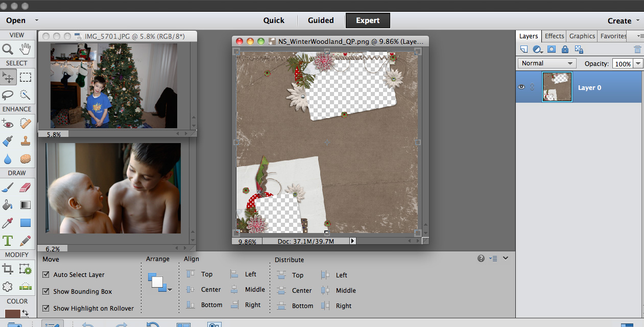644x327 pixels.
Task: Hide Layer 0 using eye icon
Action: [521, 87]
